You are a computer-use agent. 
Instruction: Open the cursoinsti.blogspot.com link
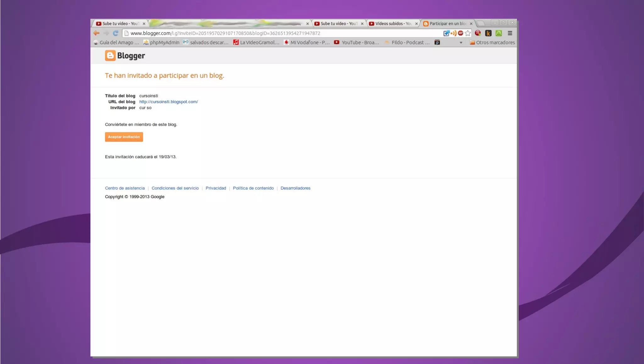[169, 102]
